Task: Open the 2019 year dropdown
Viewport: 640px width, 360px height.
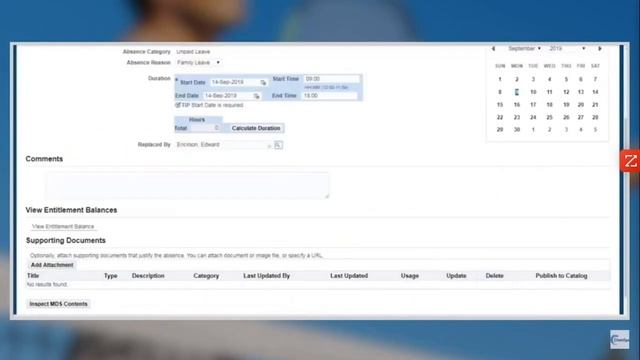Action: pyautogui.click(x=567, y=49)
